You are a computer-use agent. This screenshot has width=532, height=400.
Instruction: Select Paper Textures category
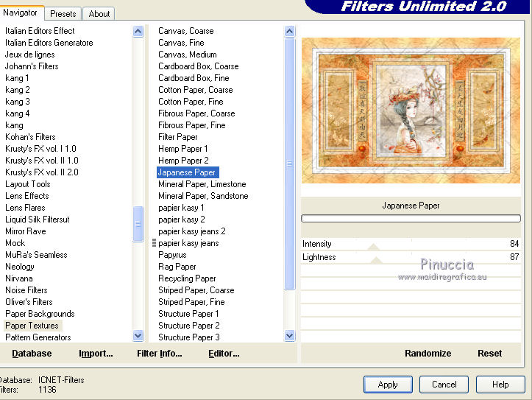(32, 326)
